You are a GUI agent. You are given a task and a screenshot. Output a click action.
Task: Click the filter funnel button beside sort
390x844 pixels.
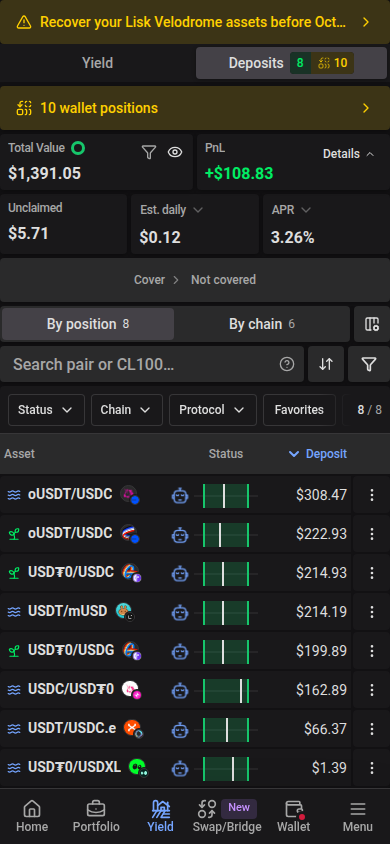[368, 364]
